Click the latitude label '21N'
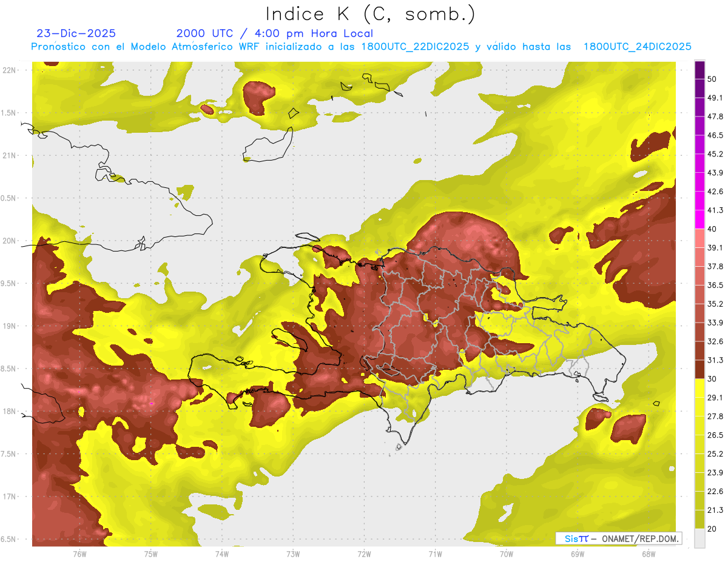The image size is (728, 562). [9, 156]
